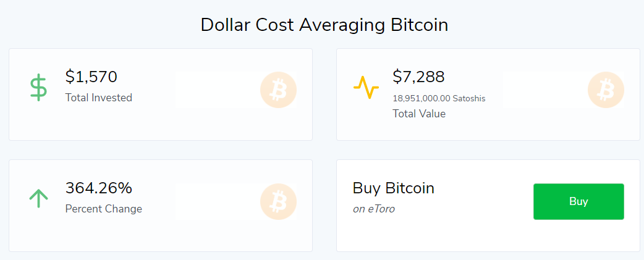Viewport: 644px width, 260px height.
Task: Click the Percent Change label
Action: click(x=103, y=209)
